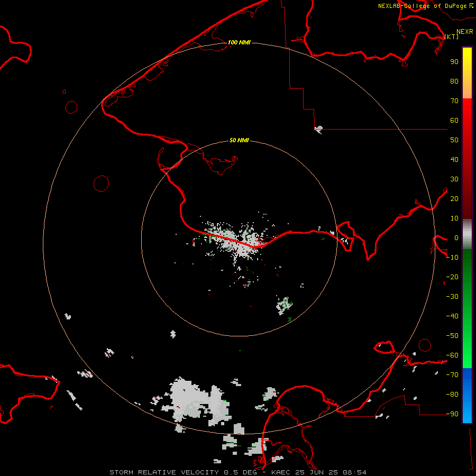Click the "08:54" timestamp in the footer
This screenshot has height=476, width=476.
point(354,472)
